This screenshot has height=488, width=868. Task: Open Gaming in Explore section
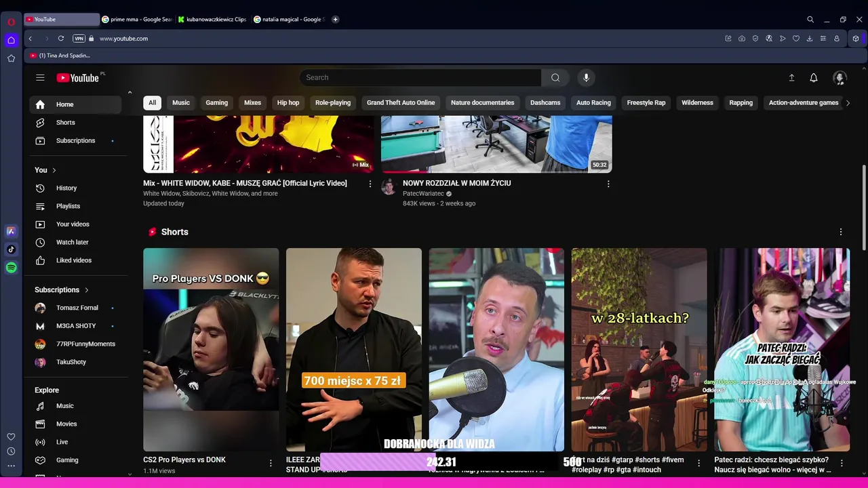click(x=75, y=460)
